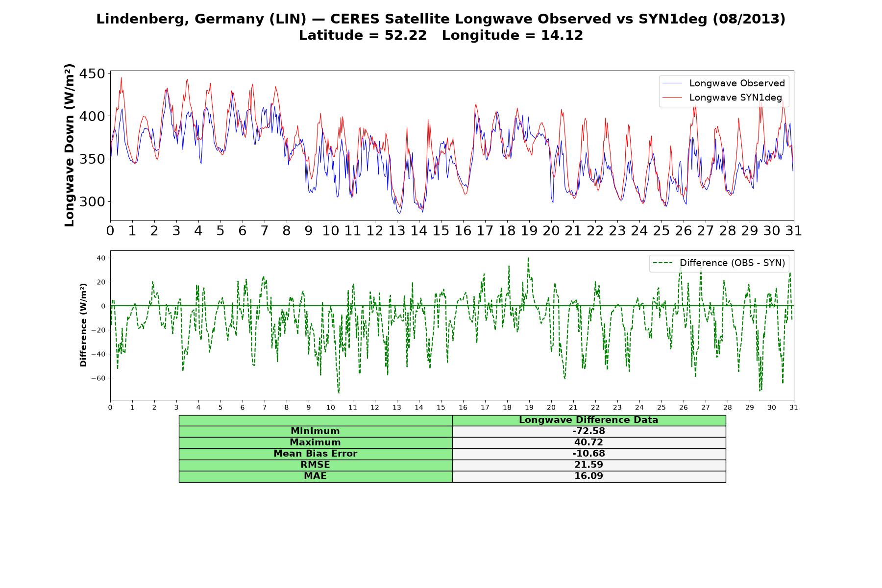Click the red line sample in legend

tap(672, 98)
